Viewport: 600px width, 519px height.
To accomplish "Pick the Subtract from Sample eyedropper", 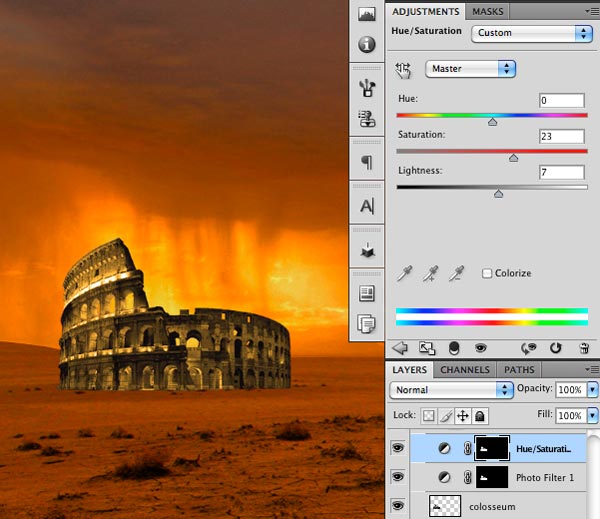I will pyautogui.click(x=456, y=273).
